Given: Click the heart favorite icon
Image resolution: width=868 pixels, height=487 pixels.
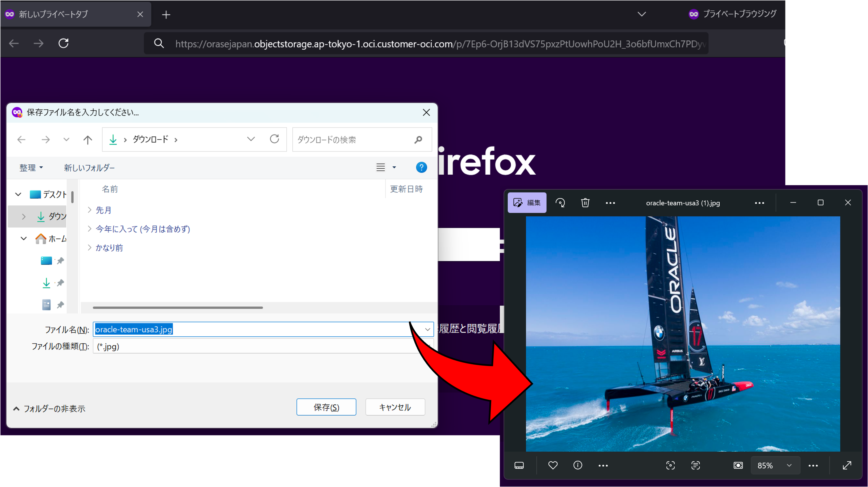Looking at the screenshot, I should coord(553,465).
